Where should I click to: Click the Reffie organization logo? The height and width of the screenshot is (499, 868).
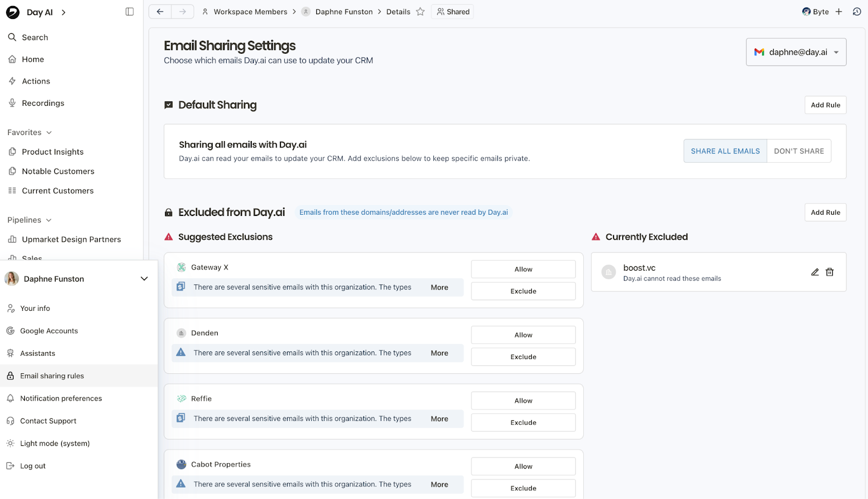tap(182, 399)
